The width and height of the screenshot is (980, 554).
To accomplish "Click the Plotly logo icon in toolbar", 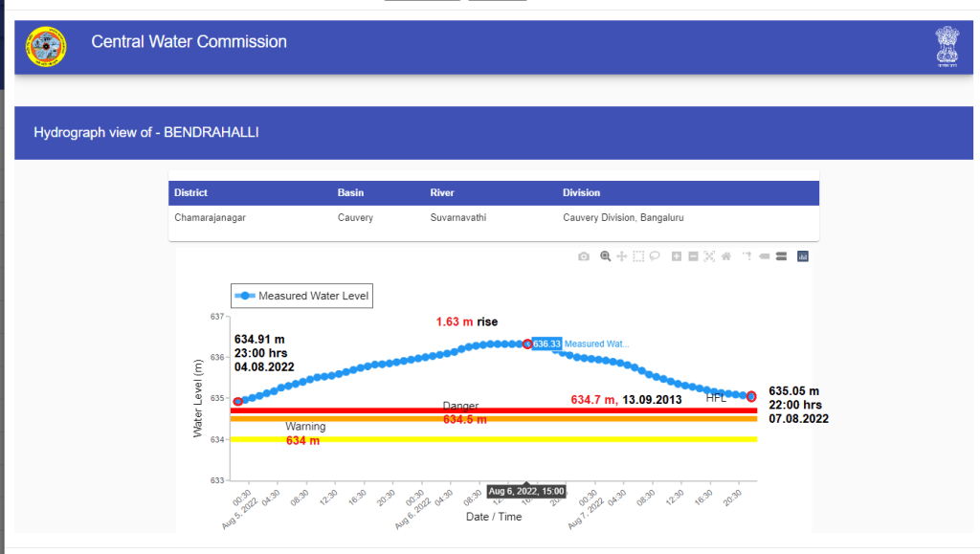I will [803, 256].
